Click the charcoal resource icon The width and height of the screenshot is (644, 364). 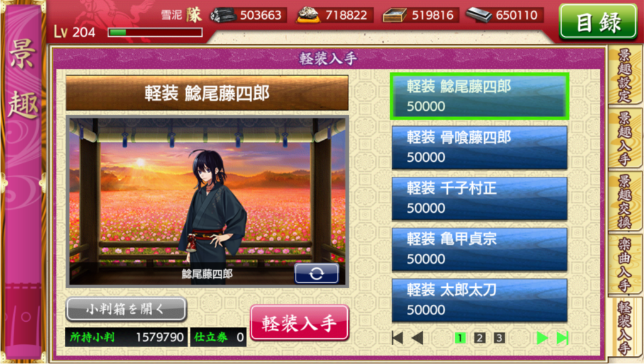pyautogui.click(x=223, y=15)
